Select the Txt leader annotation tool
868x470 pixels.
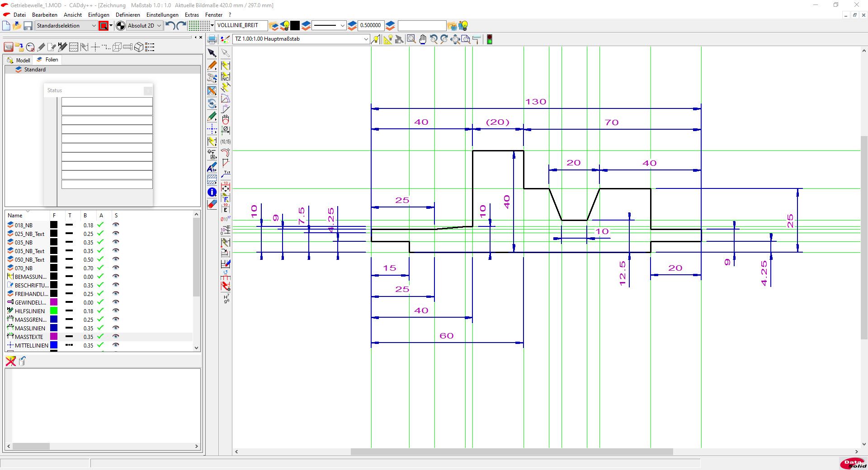coord(225,174)
